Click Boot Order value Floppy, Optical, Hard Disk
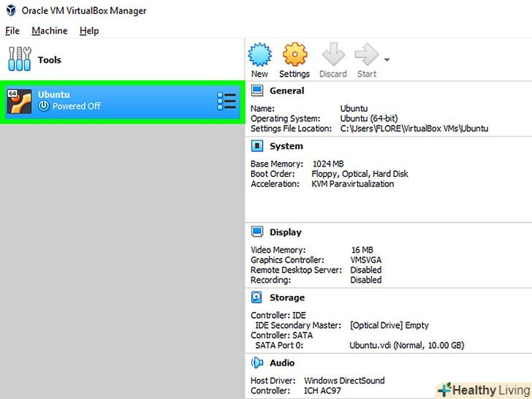This screenshot has width=532, height=399. (360, 174)
